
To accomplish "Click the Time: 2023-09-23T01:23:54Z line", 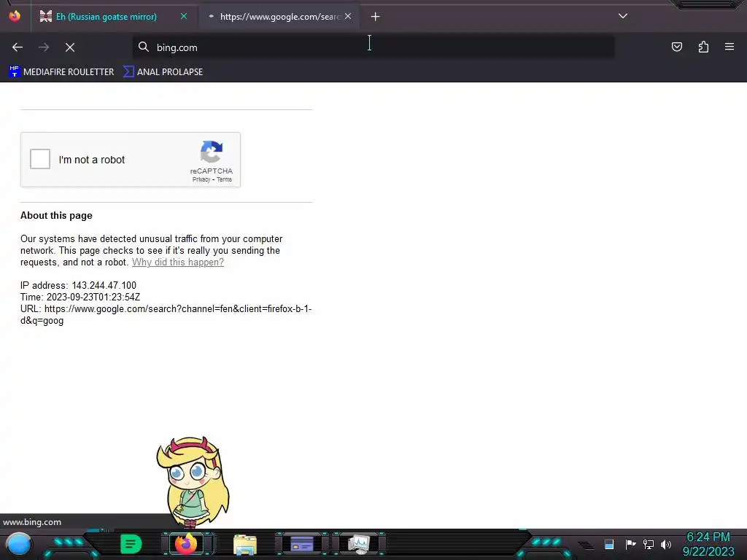I will point(80,297).
